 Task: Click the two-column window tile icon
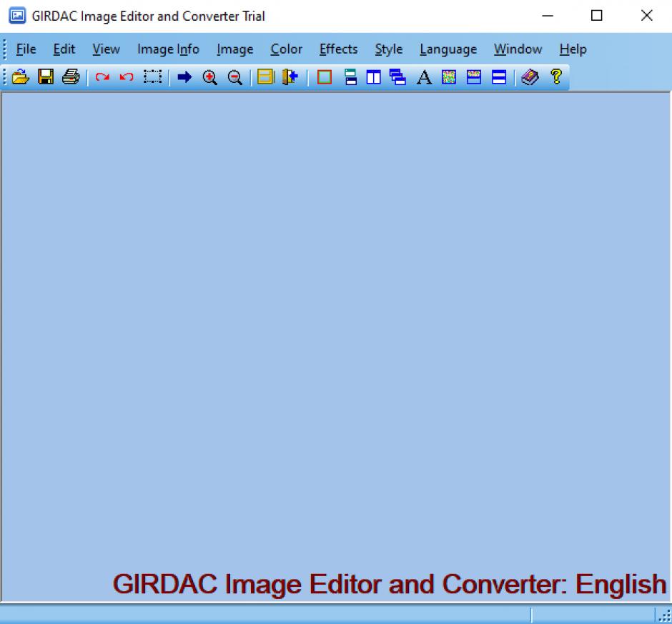pyautogui.click(x=374, y=77)
